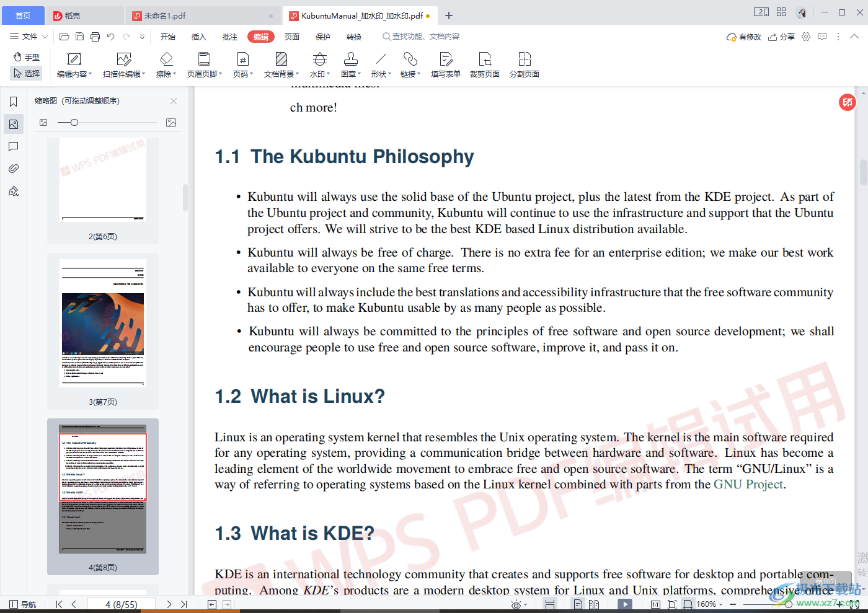Jump to the last page button

[184, 604]
